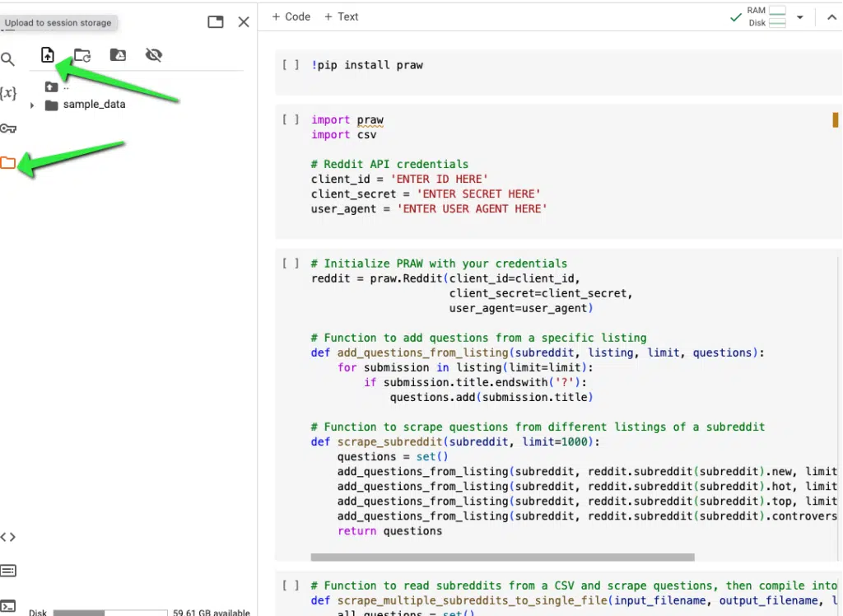This screenshot has height=616, width=843.
Task: Refresh the file browser listing
Action: click(82, 55)
